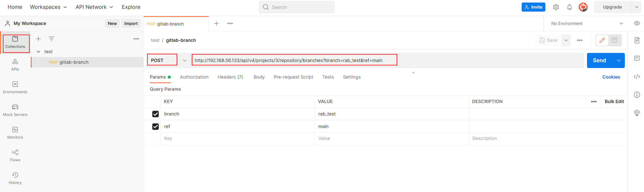644x192 pixels.
Task: Open the Environments sidebar panel
Action: point(15,88)
